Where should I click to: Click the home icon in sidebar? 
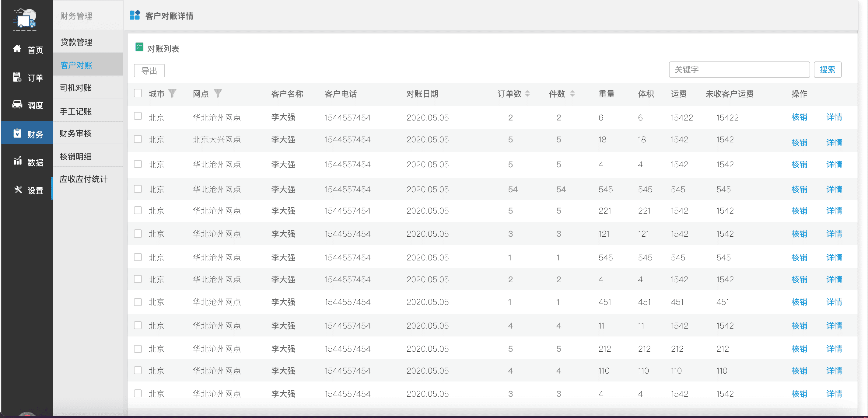pyautogui.click(x=17, y=49)
